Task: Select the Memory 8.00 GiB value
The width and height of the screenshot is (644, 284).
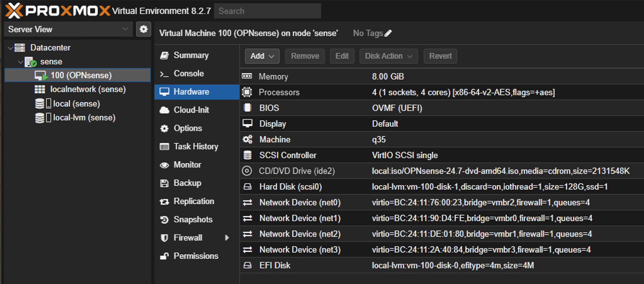Action: pyautogui.click(x=388, y=77)
